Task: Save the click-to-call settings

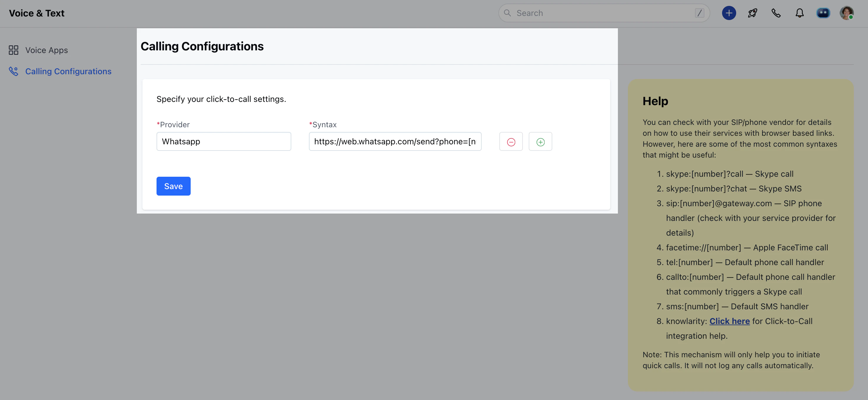Action: (173, 186)
